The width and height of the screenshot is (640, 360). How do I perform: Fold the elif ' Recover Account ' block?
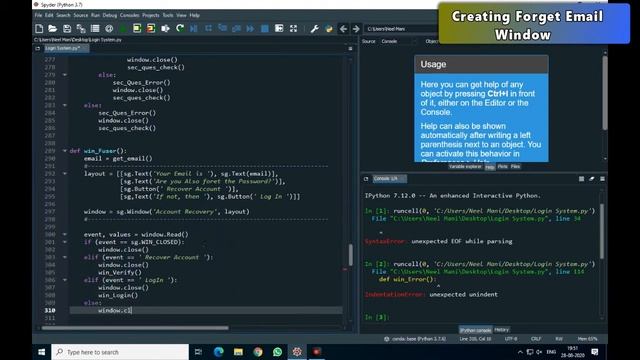click(64, 257)
